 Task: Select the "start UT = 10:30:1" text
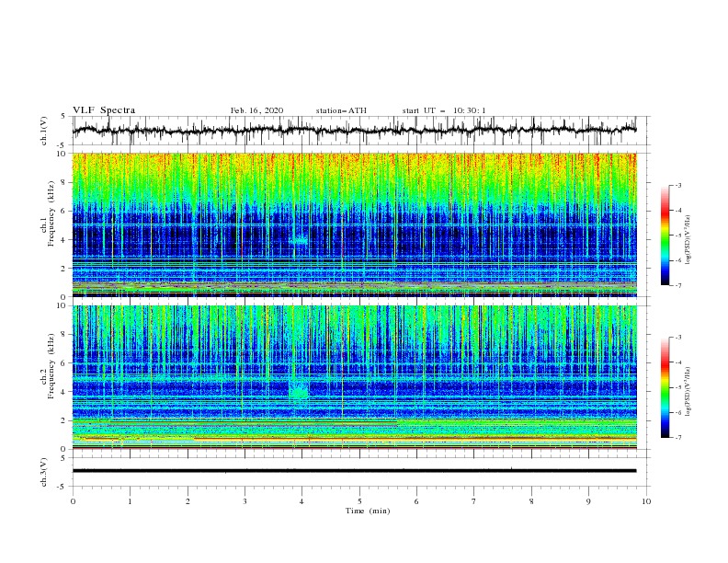(x=444, y=110)
